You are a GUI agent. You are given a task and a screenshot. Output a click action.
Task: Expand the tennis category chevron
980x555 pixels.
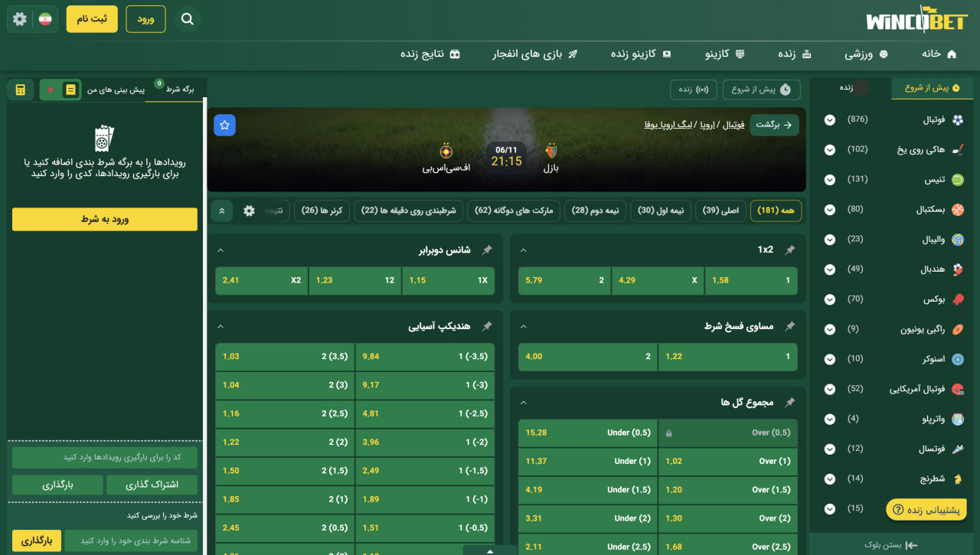pyautogui.click(x=829, y=179)
